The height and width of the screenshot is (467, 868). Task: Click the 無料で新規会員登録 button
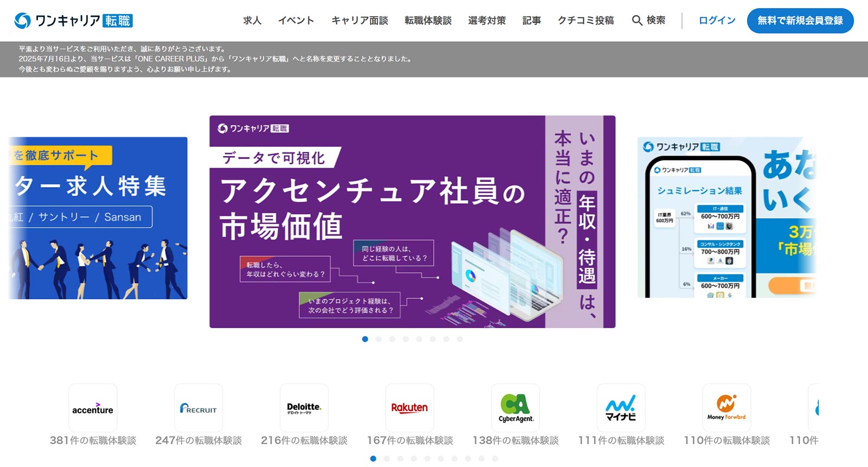tap(800, 21)
